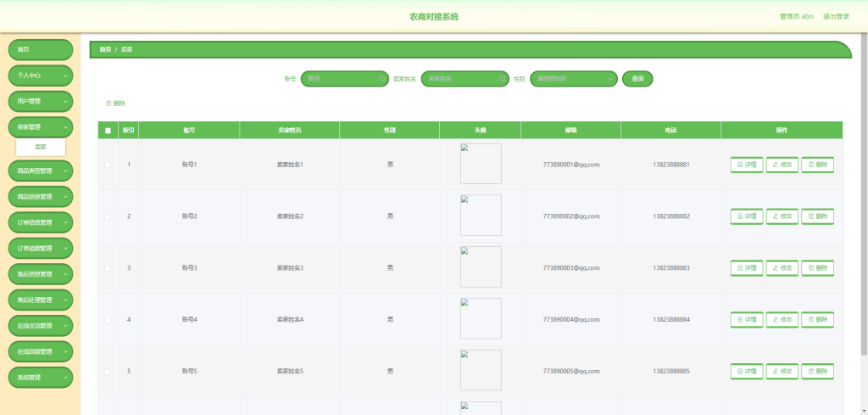Click 修改 for row 账号1
The width and height of the screenshot is (868, 415).
tap(782, 165)
